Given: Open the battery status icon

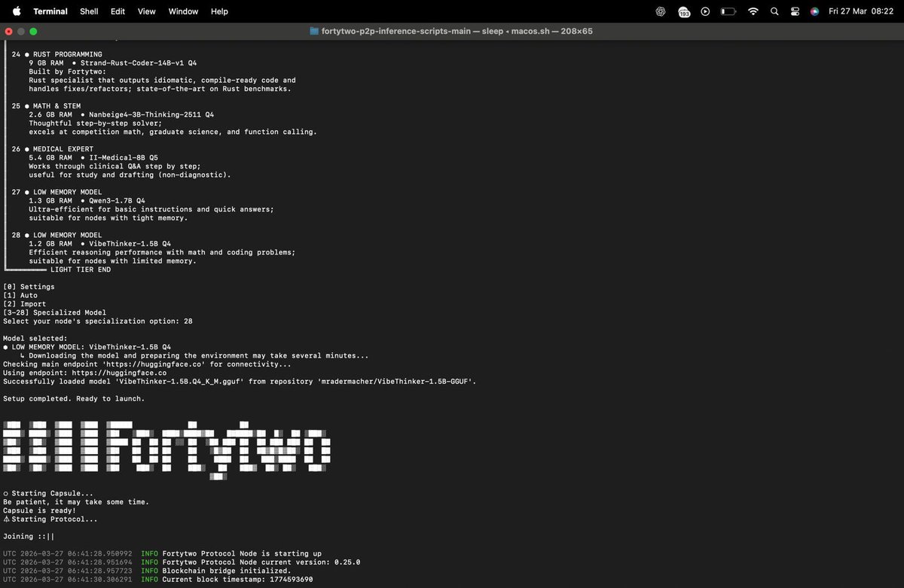Looking at the screenshot, I should point(728,11).
